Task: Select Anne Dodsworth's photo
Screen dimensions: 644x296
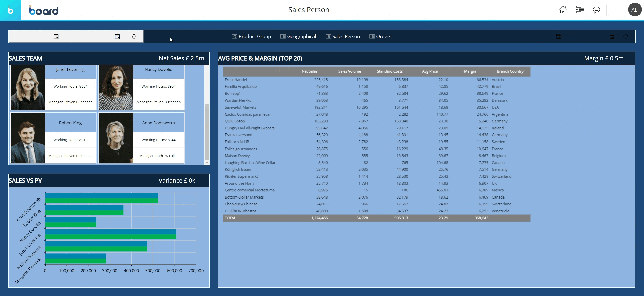Action: [116, 138]
